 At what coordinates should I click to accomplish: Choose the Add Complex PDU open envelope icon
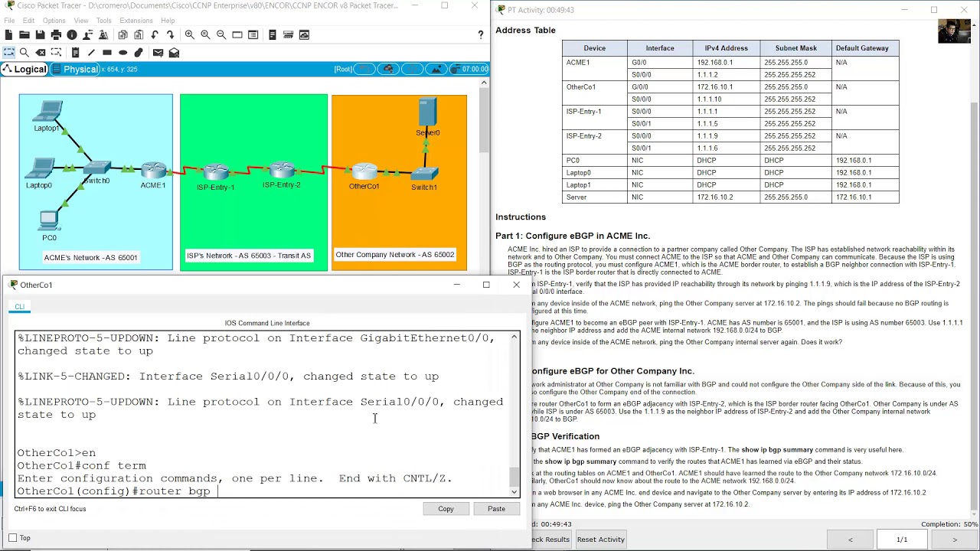[174, 52]
